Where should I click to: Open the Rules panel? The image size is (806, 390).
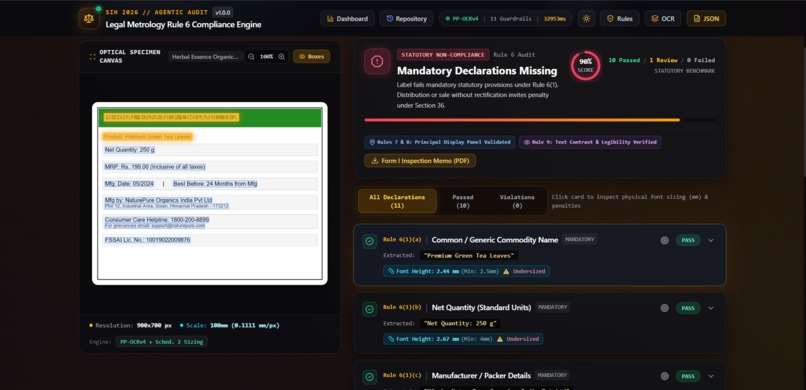(x=620, y=18)
